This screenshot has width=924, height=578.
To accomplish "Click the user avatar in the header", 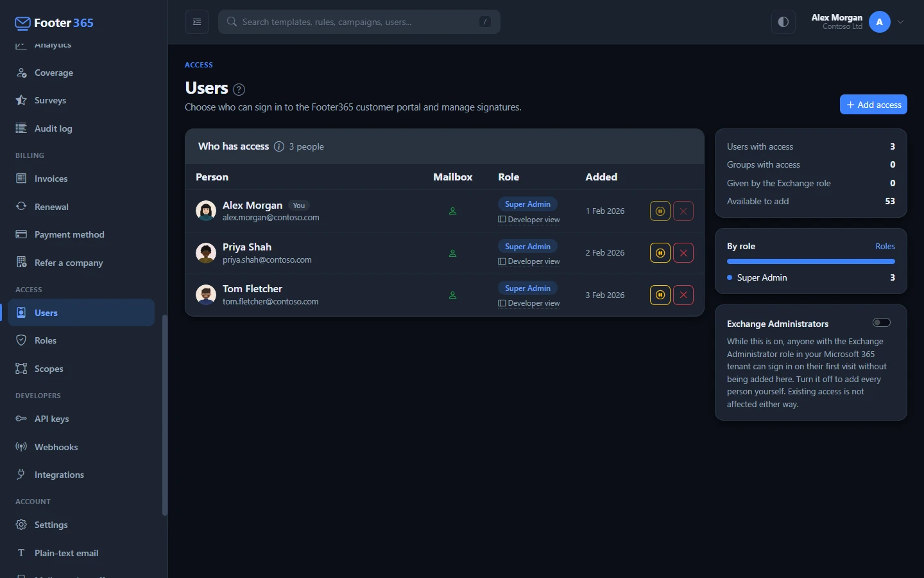I will 880,22.
